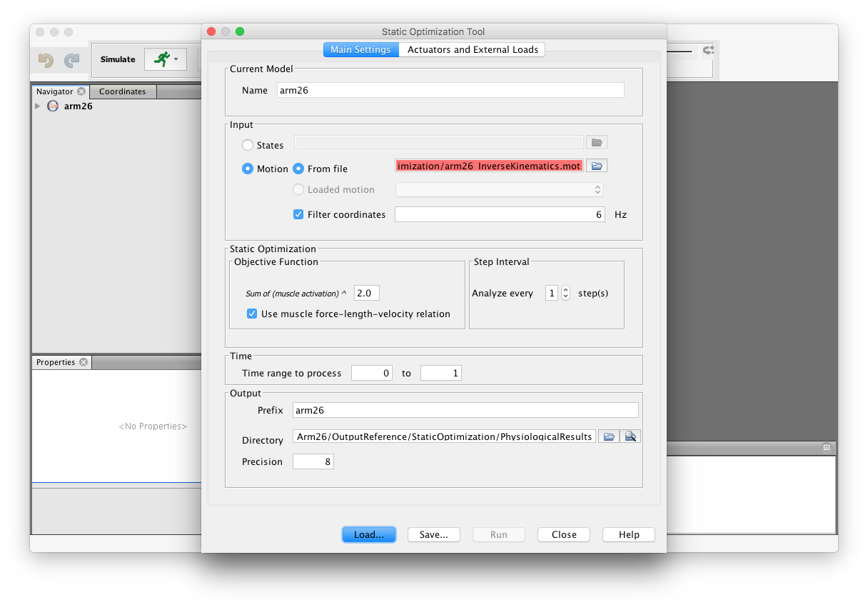Close the Navigator tab with its X icon

coord(81,91)
